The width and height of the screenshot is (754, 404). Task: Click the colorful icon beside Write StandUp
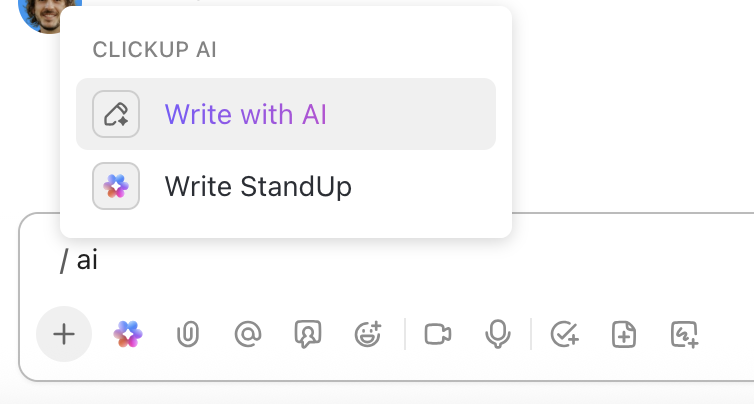pos(116,186)
